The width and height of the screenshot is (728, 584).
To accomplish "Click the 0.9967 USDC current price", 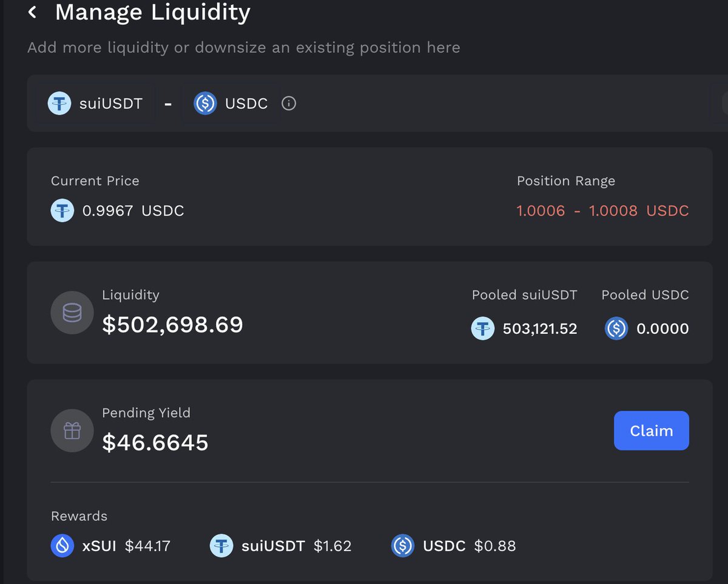I will (133, 211).
